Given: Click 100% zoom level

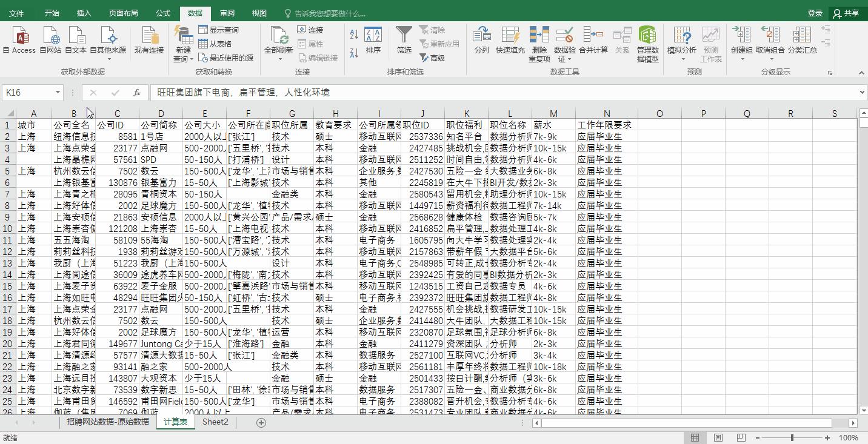Looking at the screenshot, I should point(849,437).
